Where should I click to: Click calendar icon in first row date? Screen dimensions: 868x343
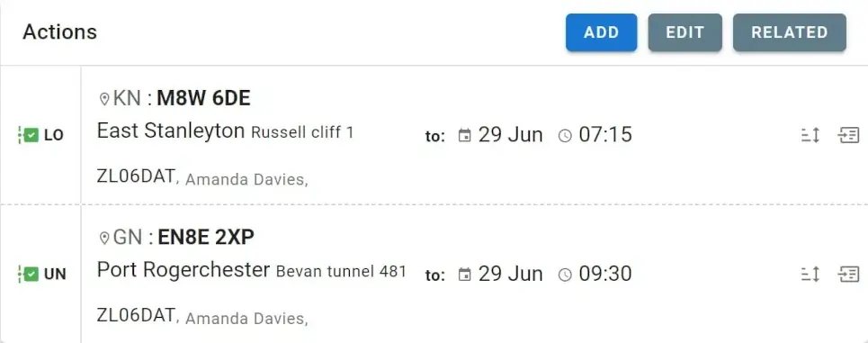point(465,136)
